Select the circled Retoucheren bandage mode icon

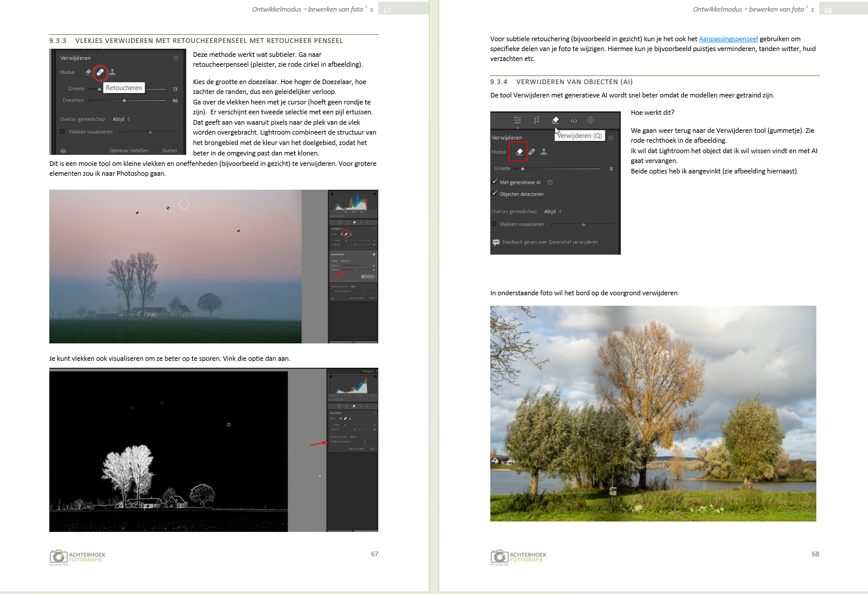pyautogui.click(x=100, y=73)
